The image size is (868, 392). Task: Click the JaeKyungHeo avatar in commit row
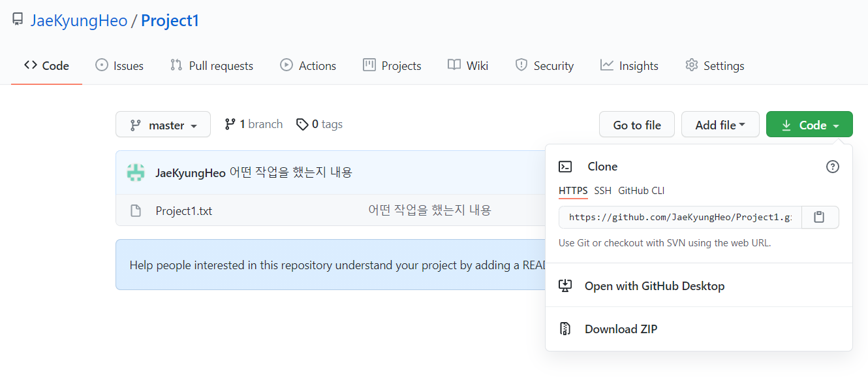[136, 172]
